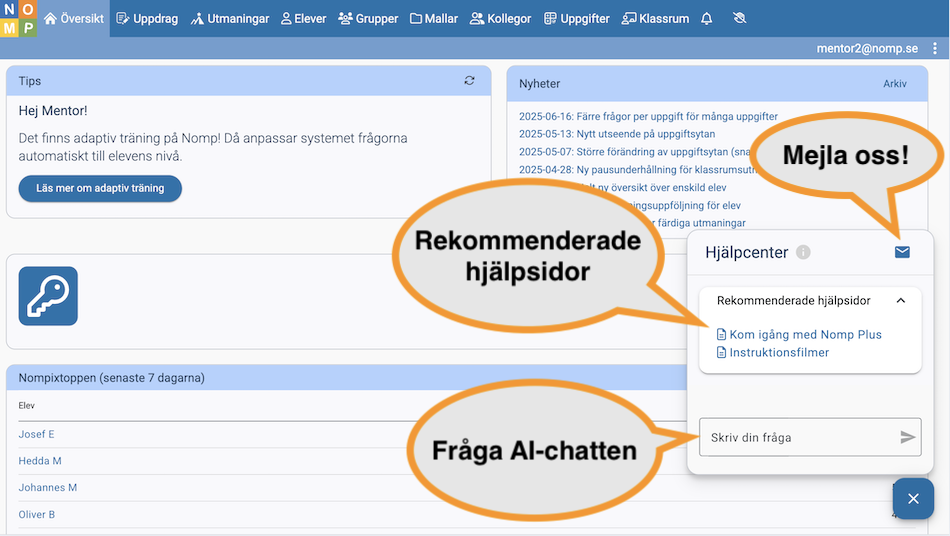Open the Arkiv news archive link

point(895,84)
